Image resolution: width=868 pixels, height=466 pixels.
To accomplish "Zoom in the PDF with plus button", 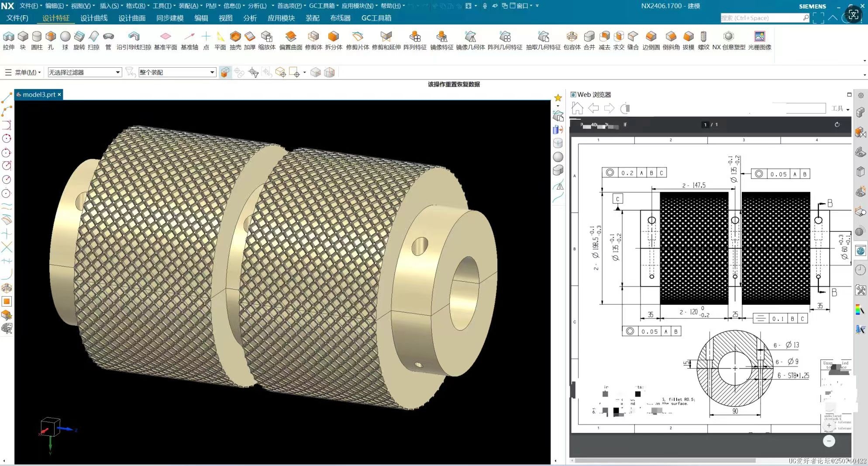I will (829, 425).
